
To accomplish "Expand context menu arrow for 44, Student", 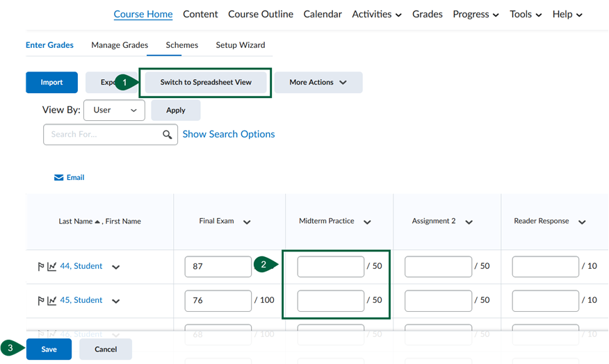I will point(116,267).
